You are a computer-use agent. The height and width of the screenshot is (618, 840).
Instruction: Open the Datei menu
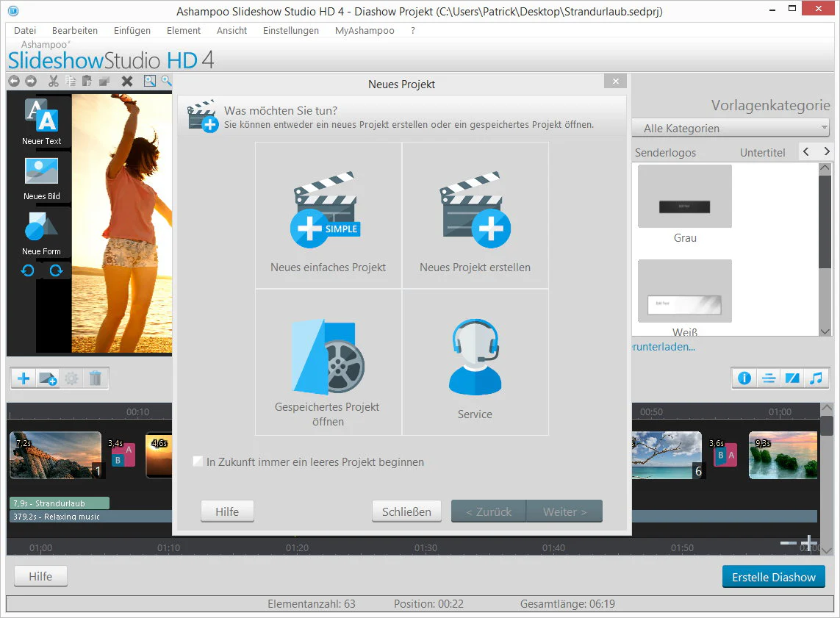pos(25,31)
